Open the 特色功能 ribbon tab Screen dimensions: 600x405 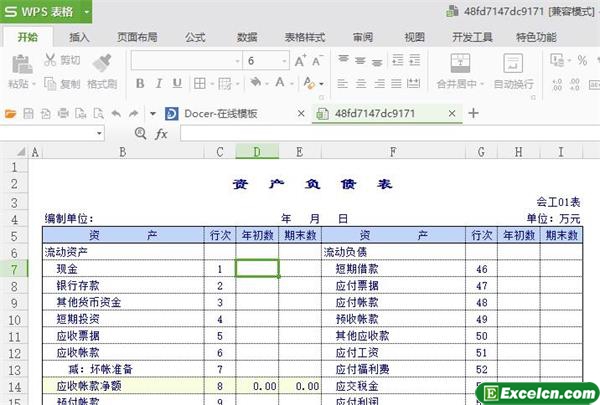pyautogui.click(x=536, y=37)
